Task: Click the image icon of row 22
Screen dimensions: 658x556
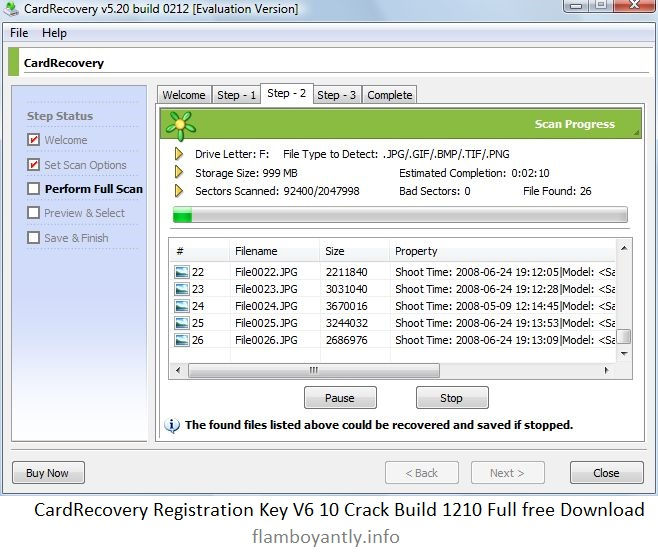Action: [x=182, y=272]
